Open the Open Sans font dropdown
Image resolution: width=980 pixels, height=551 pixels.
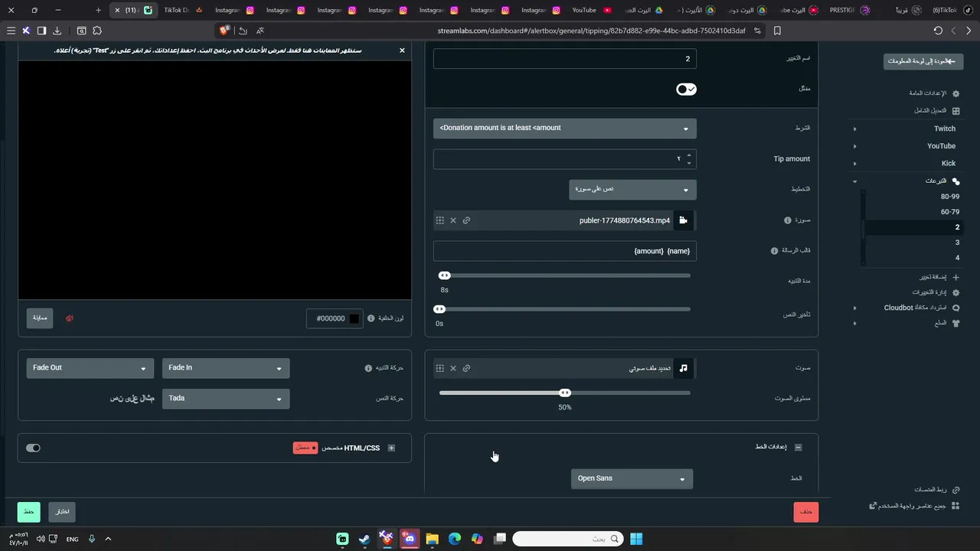pos(632,479)
